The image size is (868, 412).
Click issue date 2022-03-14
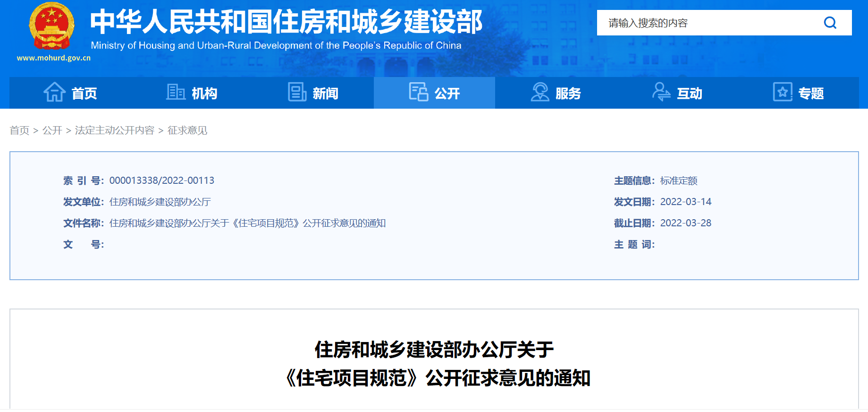click(x=686, y=202)
